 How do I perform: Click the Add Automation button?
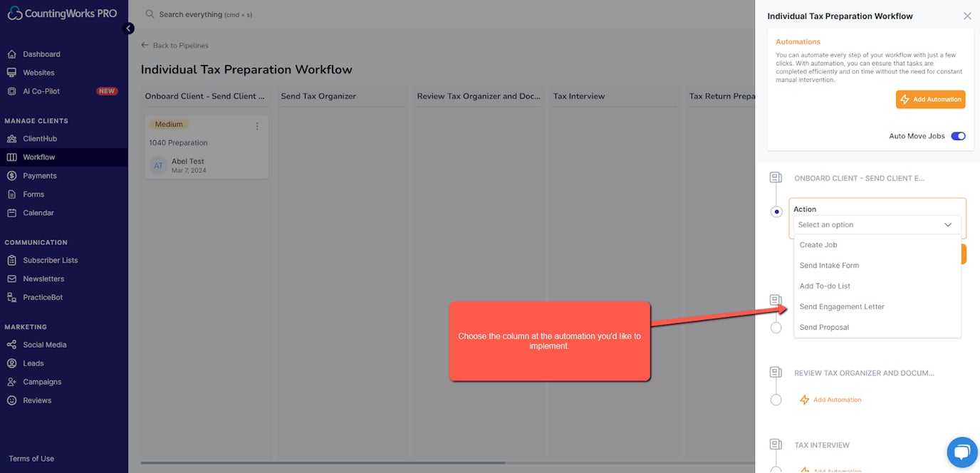[x=930, y=99]
